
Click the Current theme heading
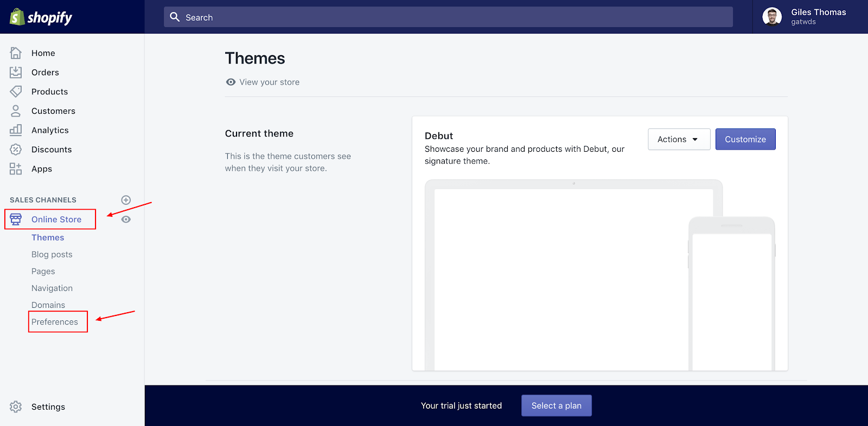click(x=259, y=133)
